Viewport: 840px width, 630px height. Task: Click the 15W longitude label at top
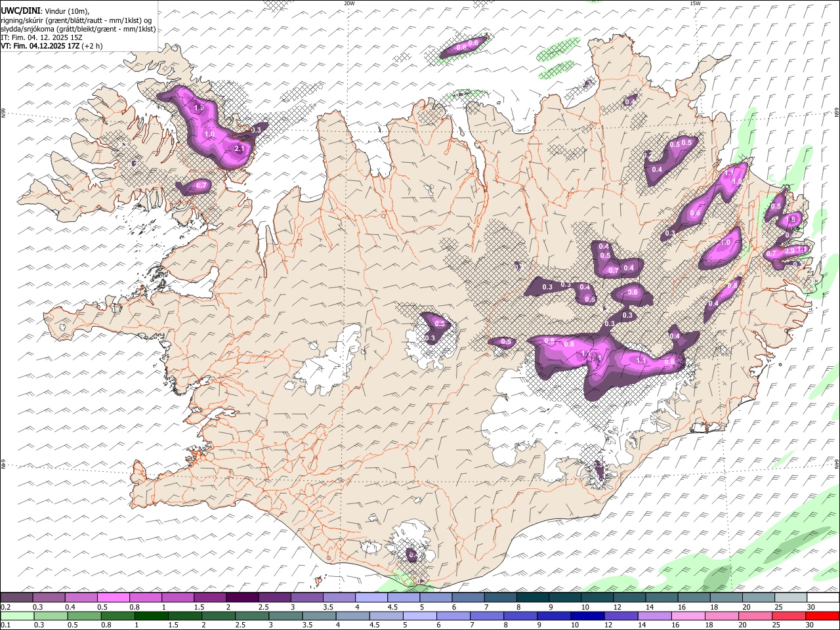click(694, 3)
